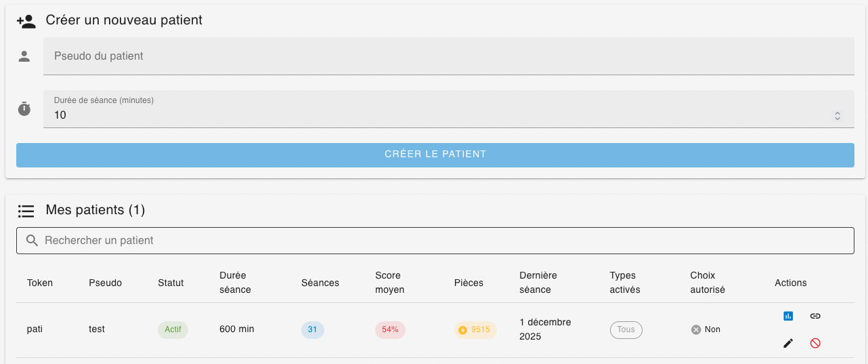
Task: Edit patient test with pencil icon
Action: [x=788, y=344]
